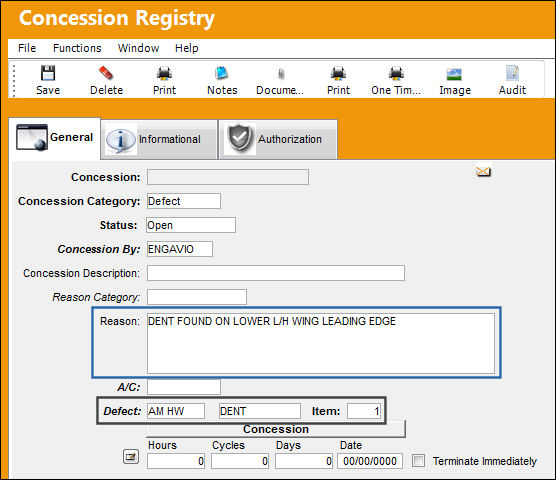Enable the Terminate Immediately checkbox

[x=418, y=461]
